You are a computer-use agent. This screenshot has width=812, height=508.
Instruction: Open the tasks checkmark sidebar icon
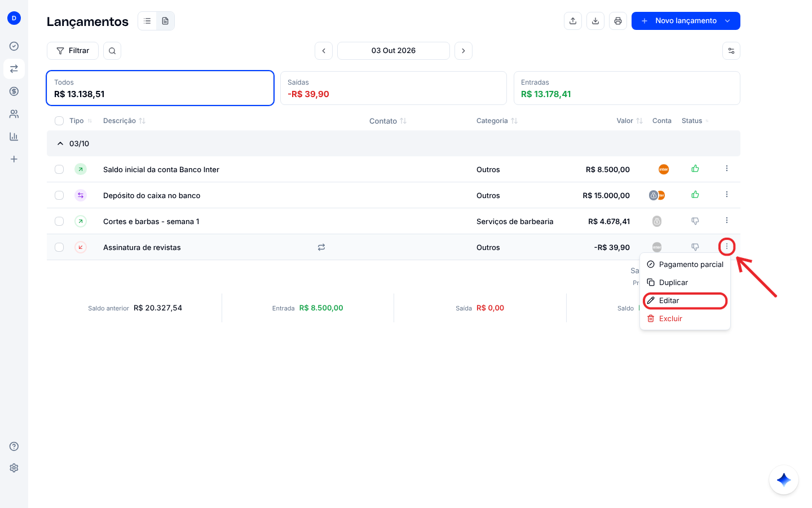(14, 46)
